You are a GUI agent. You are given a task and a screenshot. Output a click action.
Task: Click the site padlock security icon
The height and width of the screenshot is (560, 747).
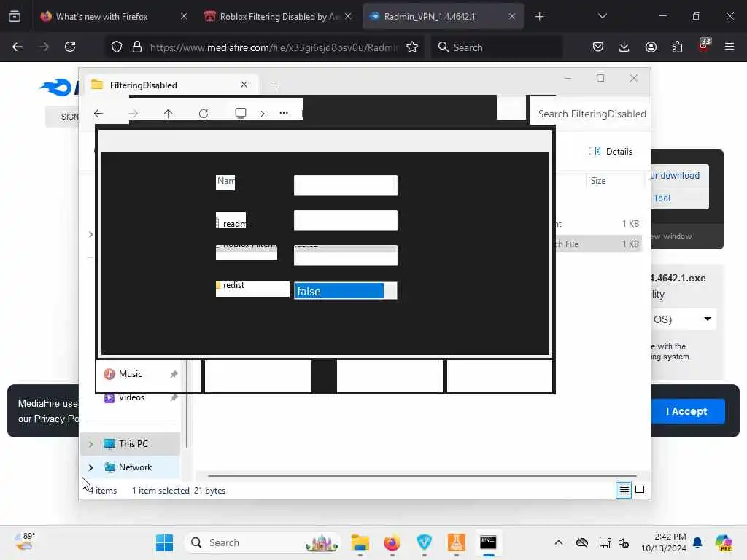137,47
